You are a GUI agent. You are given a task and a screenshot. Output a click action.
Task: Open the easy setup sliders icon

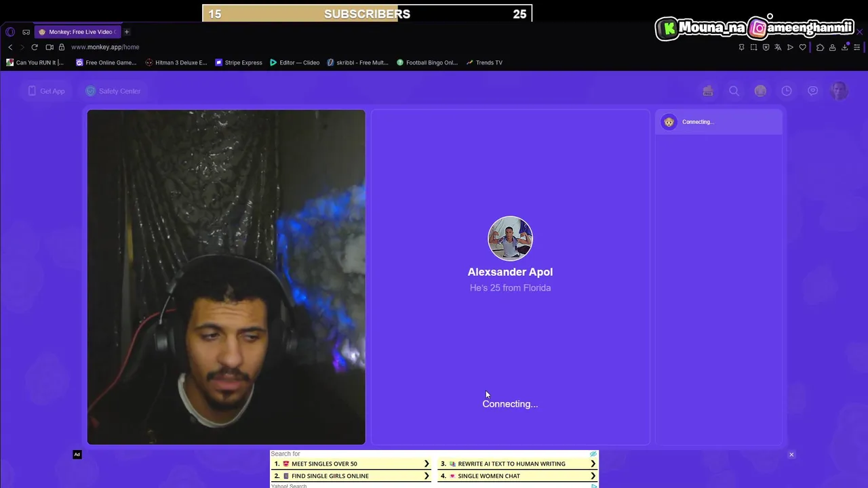pos(857,47)
